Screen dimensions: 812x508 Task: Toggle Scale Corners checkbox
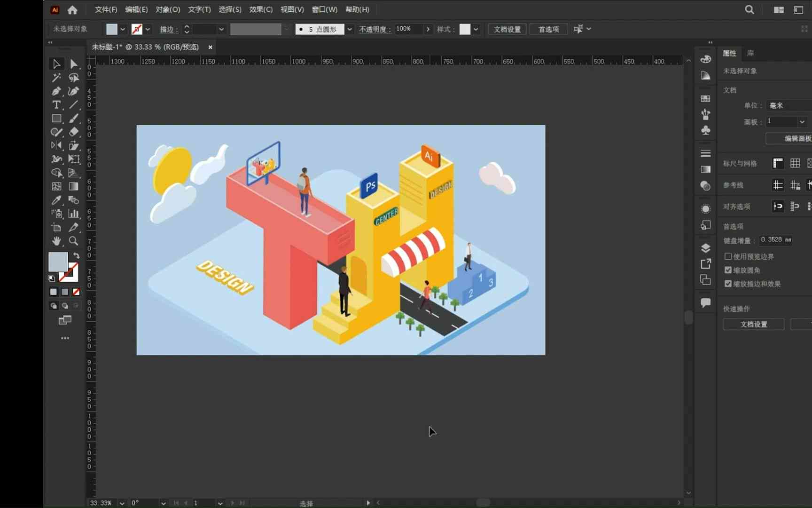pyautogui.click(x=728, y=270)
